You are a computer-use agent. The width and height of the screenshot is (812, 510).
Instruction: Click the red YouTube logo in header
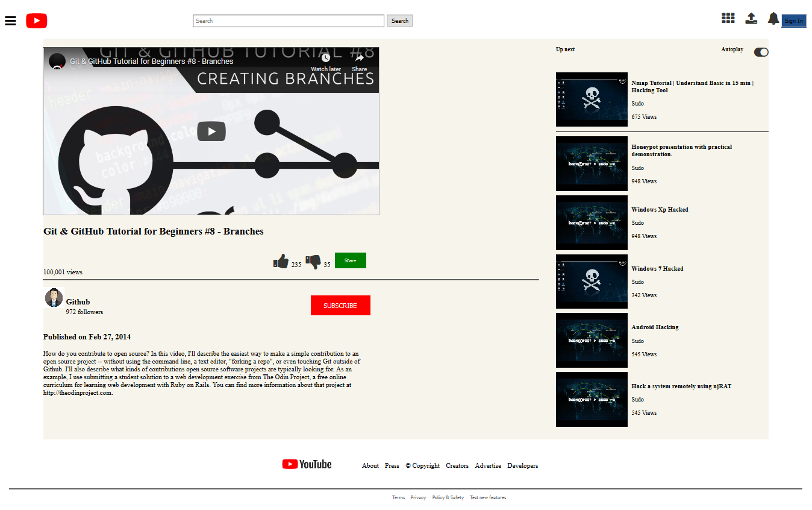37,21
